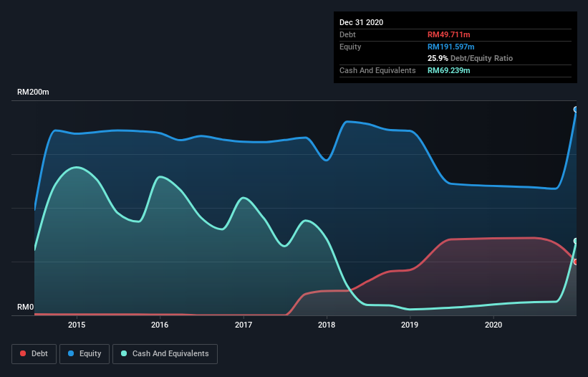Click the 2017 x-axis label
The height and width of the screenshot is (377, 588).
tap(244, 325)
